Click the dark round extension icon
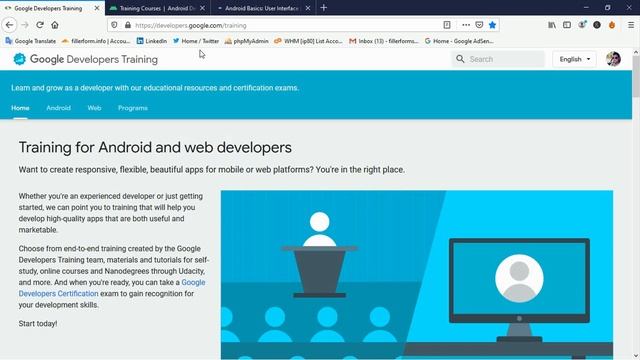 pyautogui.click(x=597, y=25)
